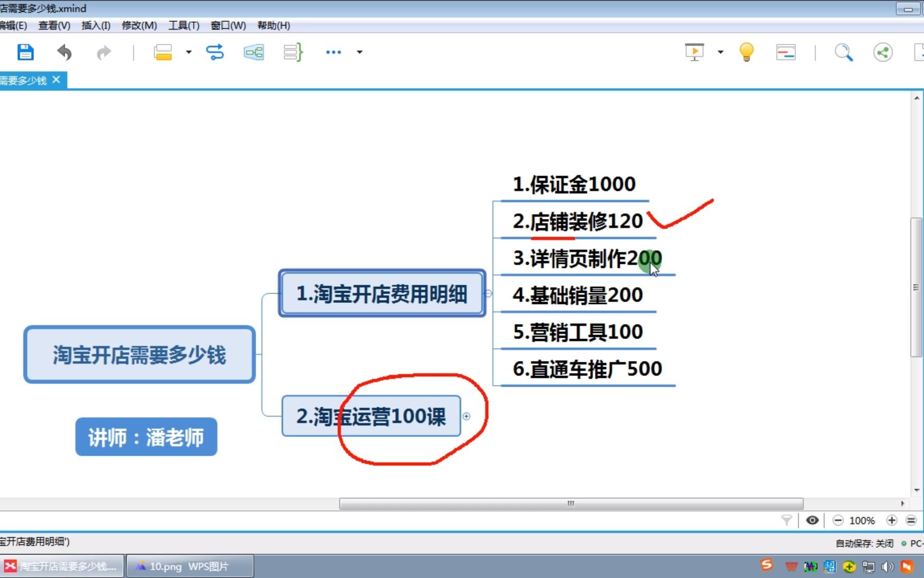Open the WPS tray icon
The image size is (924, 578).
(x=791, y=566)
